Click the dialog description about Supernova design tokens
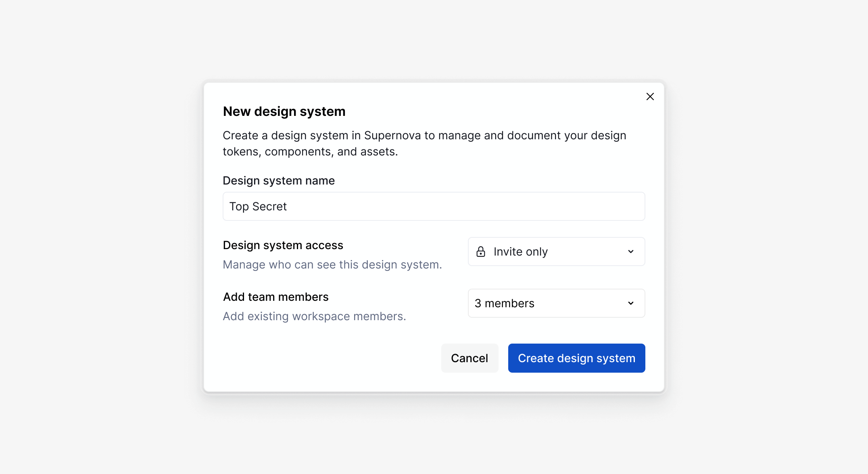The width and height of the screenshot is (868, 474). 424,143
